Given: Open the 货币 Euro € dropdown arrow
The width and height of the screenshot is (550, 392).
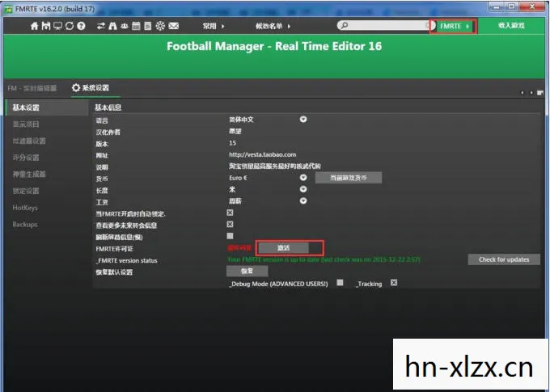Looking at the screenshot, I should 303,178.
